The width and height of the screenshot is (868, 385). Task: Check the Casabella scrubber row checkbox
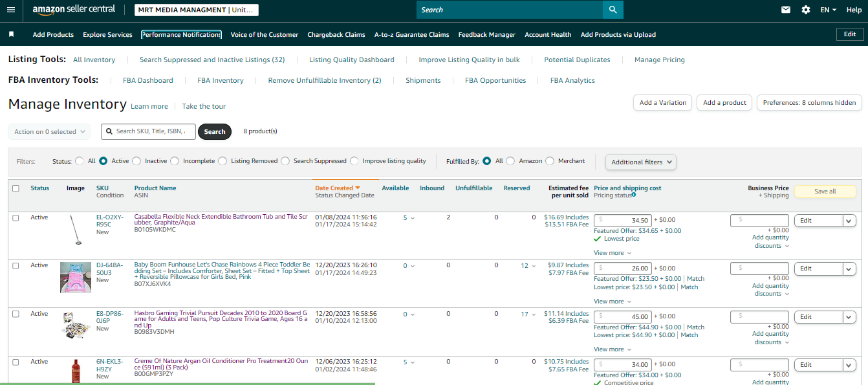click(16, 217)
